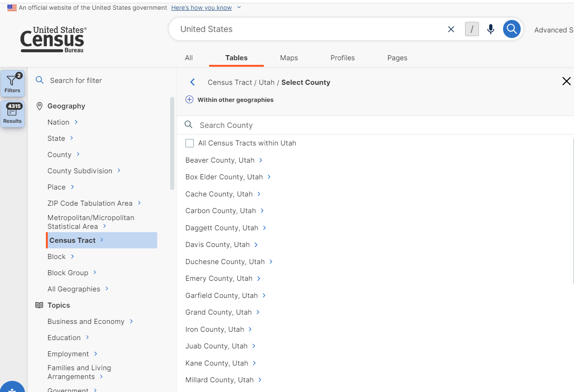Click the Search for filter field
The image size is (574, 392).
pyautogui.click(x=102, y=81)
